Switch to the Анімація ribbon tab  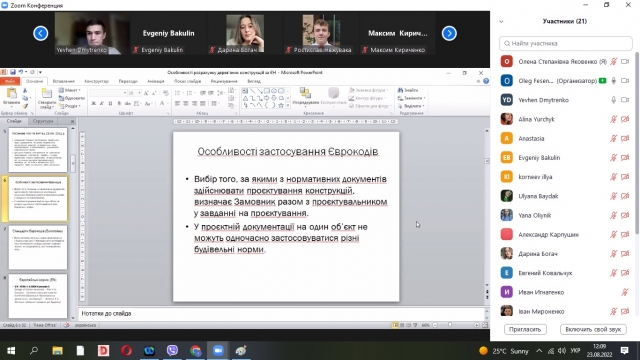pos(156,81)
